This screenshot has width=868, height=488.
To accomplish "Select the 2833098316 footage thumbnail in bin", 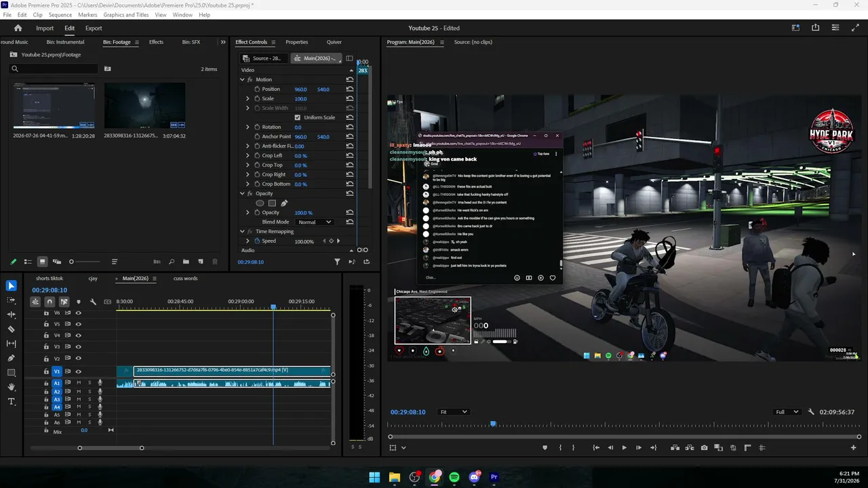I will coord(144,106).
